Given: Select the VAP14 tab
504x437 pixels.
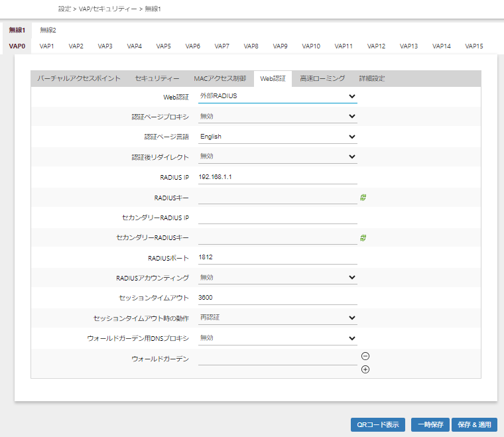Looking at the screenshot, I should [x=442, y=46].
